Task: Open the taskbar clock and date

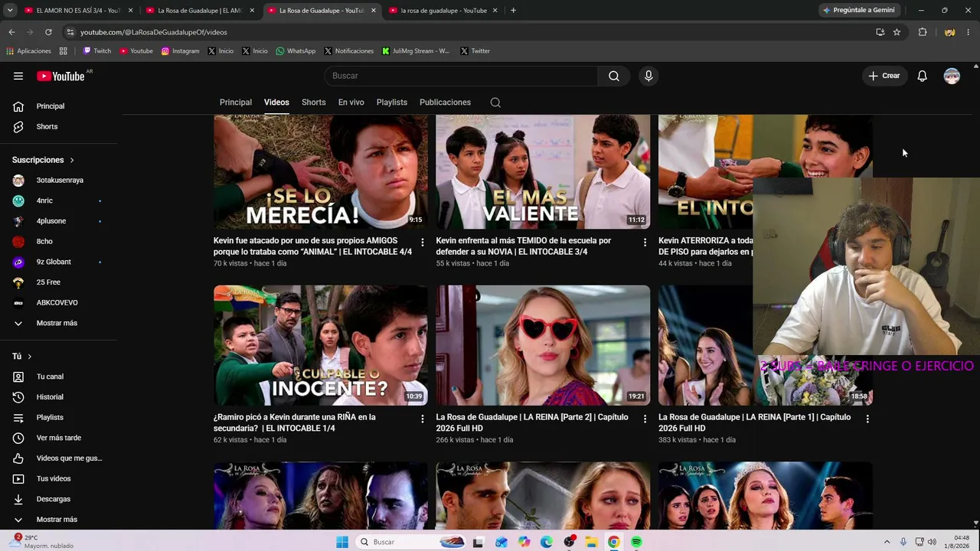Action: click(957, 542)
